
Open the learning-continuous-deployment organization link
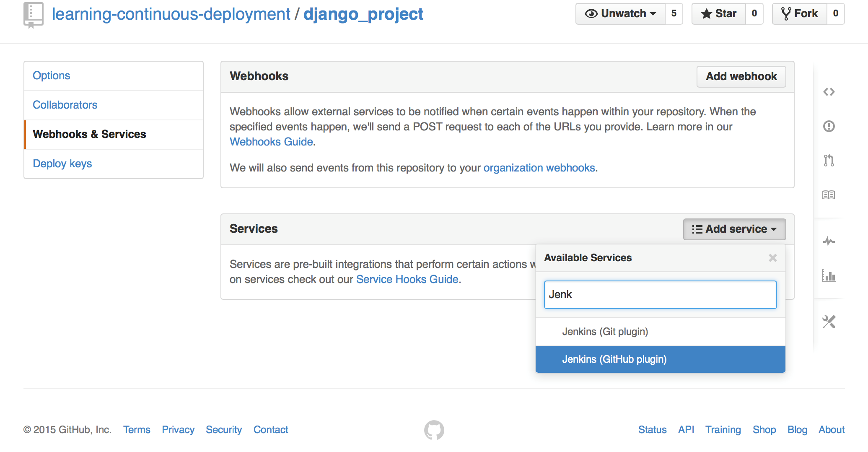[x=171, y=14]
